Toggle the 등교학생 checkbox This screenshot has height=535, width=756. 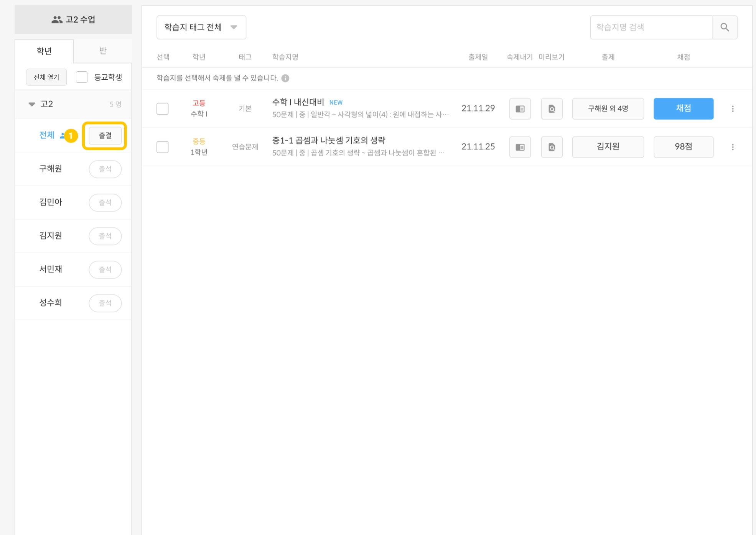pos(82,77)
